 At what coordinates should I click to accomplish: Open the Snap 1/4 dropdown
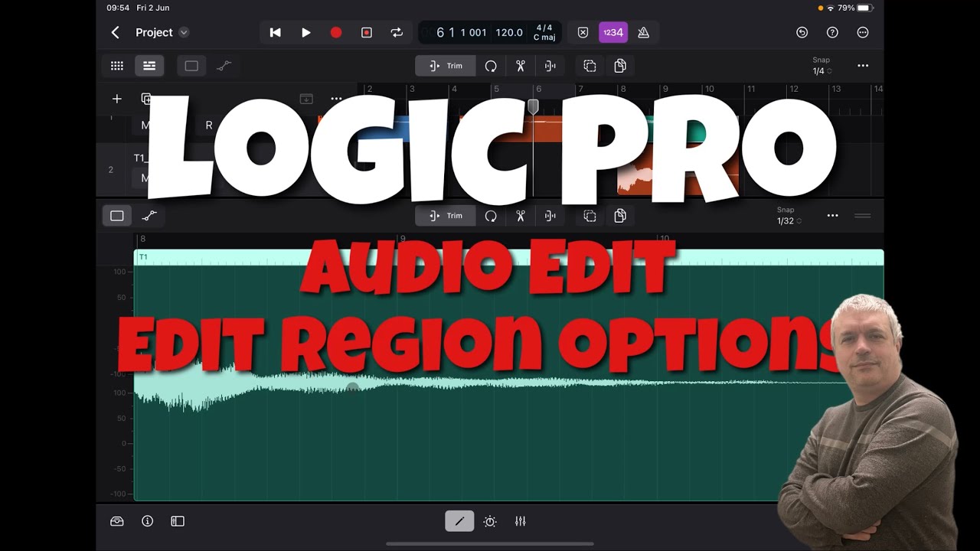coord(822,66)
